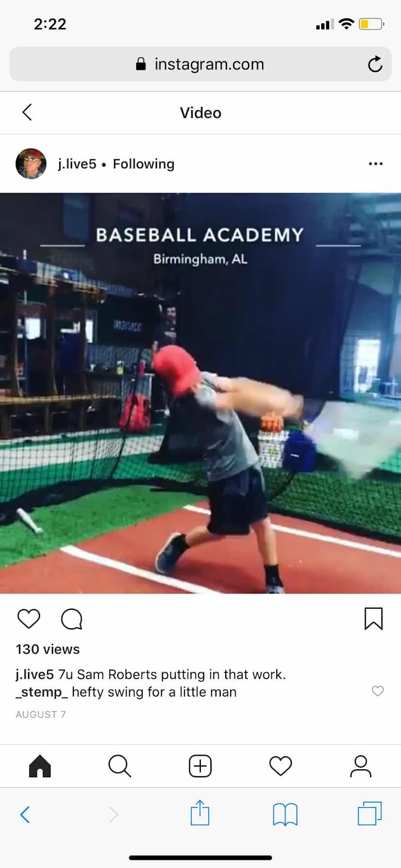Open the comment bubble icon
The height and width of the screenshot is (868, 401).
click(x=72, y=618)
